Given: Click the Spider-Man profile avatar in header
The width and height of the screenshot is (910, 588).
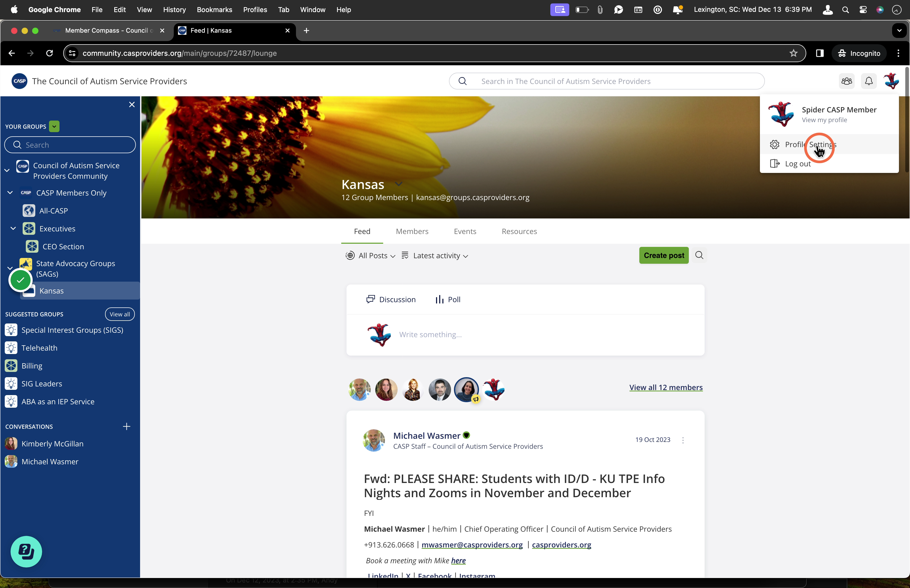Looking at the screenshot, I should pos(891,81).
